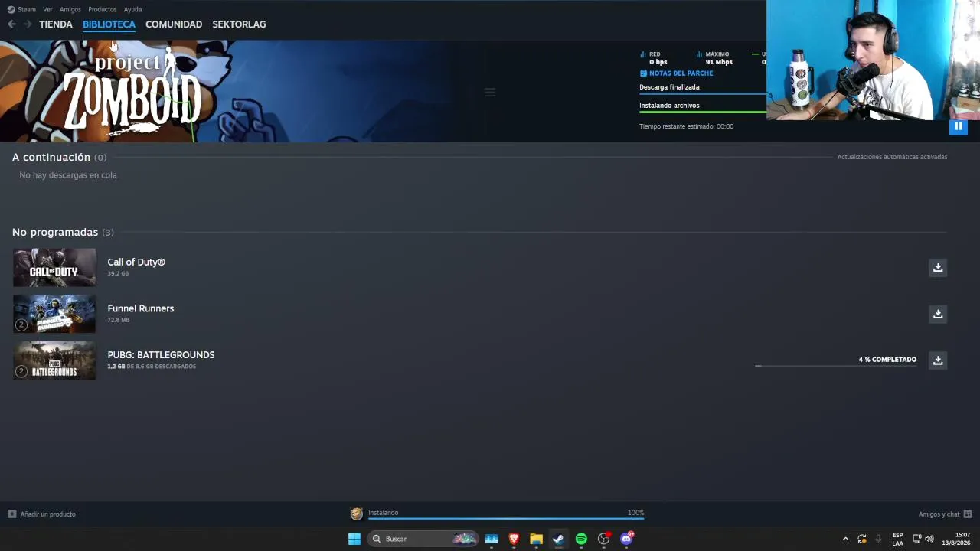Click the Call of Duty® title
This screenshot has width=980, height=551.
click(x=136, y=262)
